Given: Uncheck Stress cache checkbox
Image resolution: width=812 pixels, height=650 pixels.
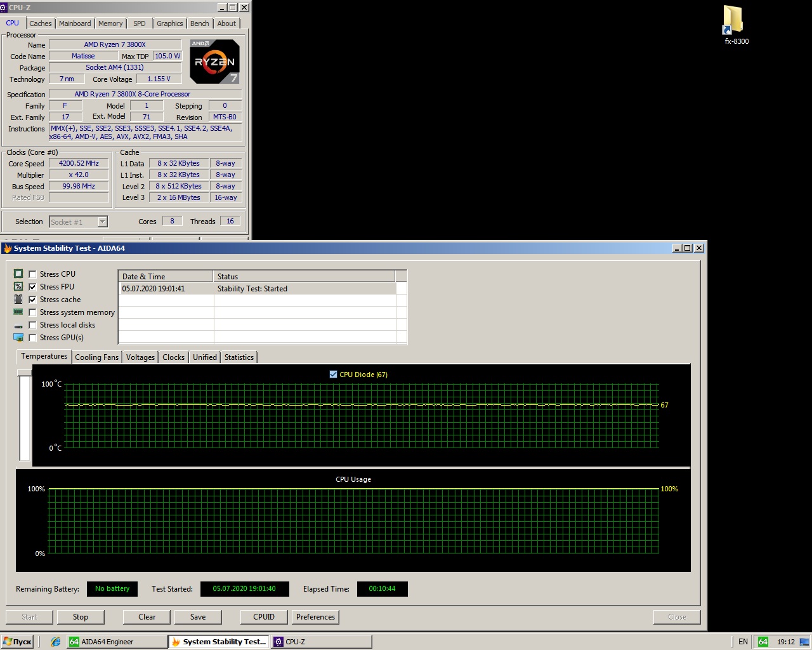Looking at the screenshot, I should 32,300.
